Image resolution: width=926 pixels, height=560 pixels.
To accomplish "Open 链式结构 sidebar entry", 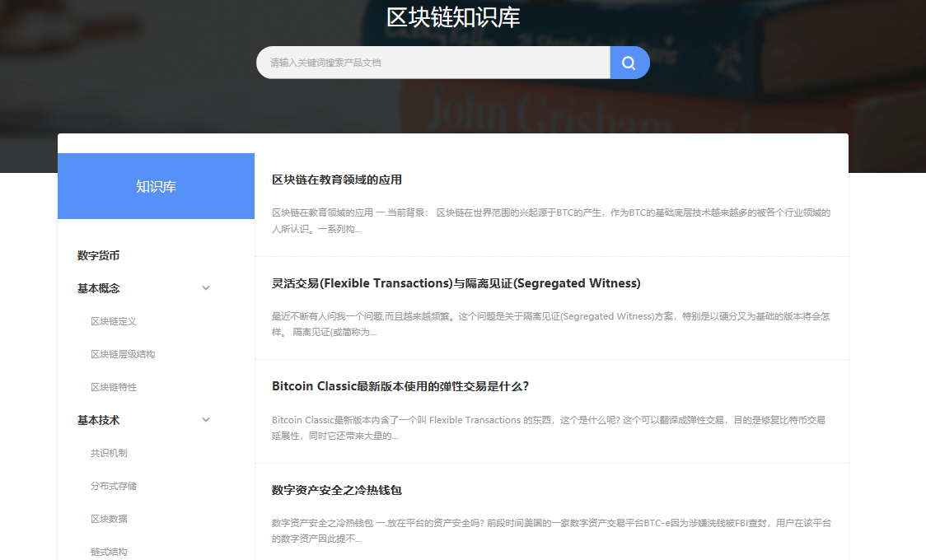I will tap(109, 553).
